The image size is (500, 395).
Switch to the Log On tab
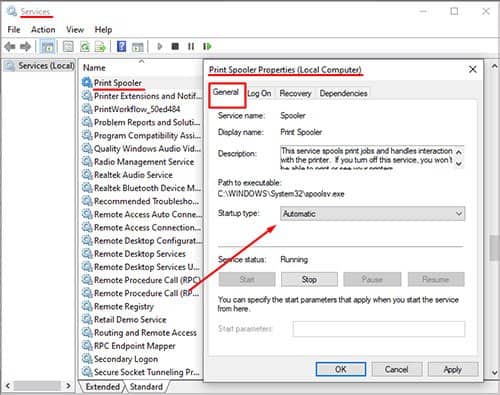pos(259,93)
